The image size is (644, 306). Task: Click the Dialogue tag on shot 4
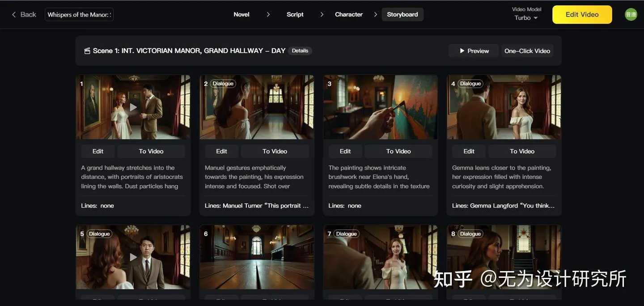(x=470, y=84)
